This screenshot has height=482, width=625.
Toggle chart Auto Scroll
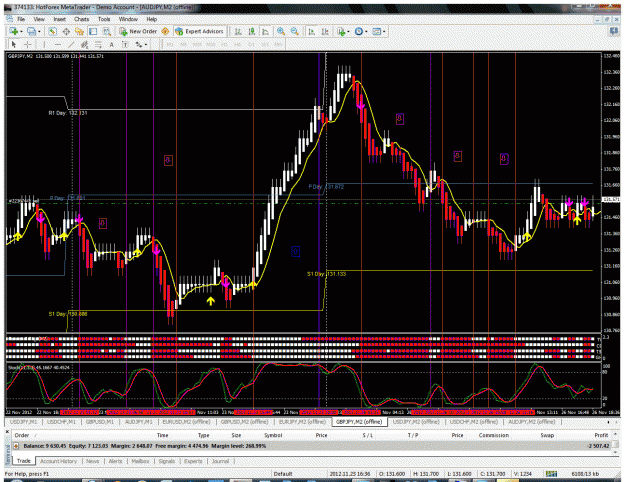(312, 31)
